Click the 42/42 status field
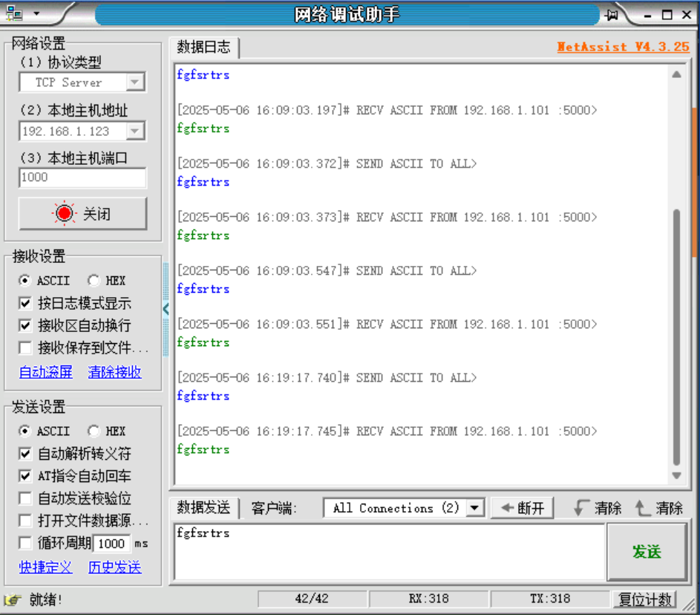 (x=312, y=599)
